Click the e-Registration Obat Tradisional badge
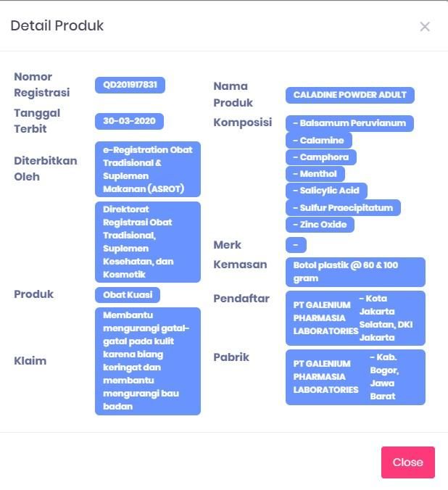The height and width of the screenshot is (490, 448). [x=147, y=170]
